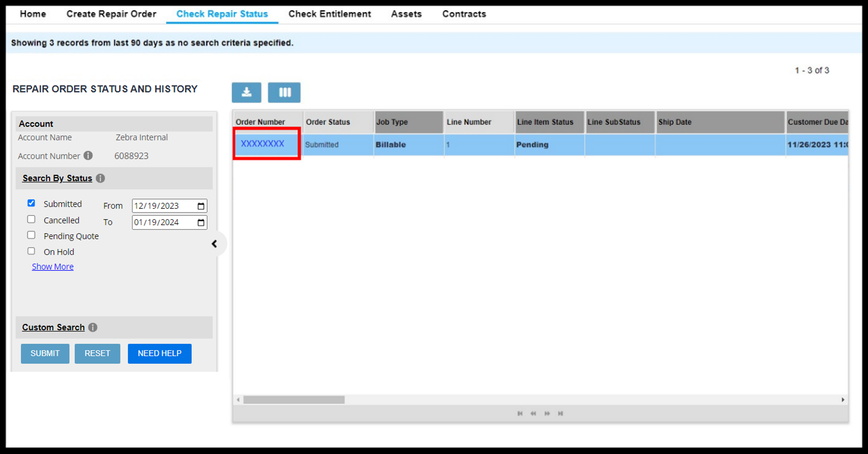Click the From date input field
The width and height of the screenshot is (868, 454).
169,205
